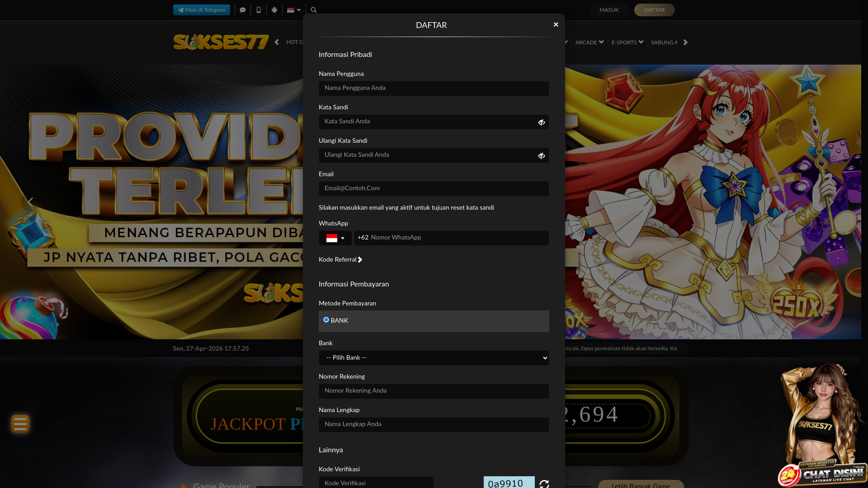The width and height of the screenshot is (868, 488).
Task: Show password in Kata Sandi field
Action: click(542, 122)
